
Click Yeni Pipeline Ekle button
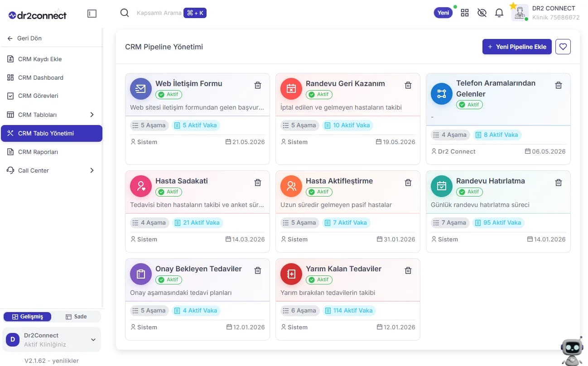pos(517,47)
